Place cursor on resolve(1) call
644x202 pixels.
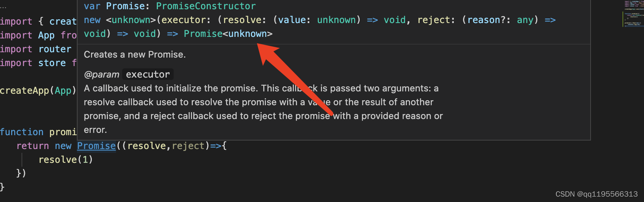[x=66, y=160]
